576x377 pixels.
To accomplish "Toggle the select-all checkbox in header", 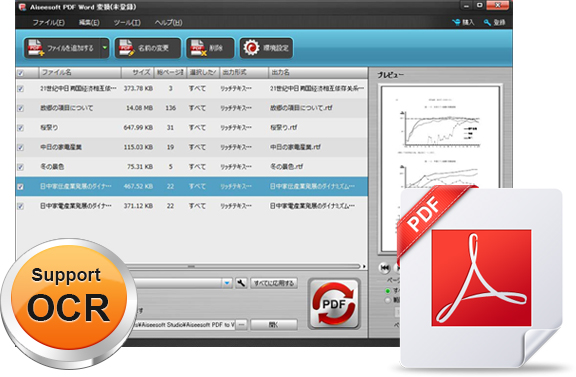I will coord(21,73).
